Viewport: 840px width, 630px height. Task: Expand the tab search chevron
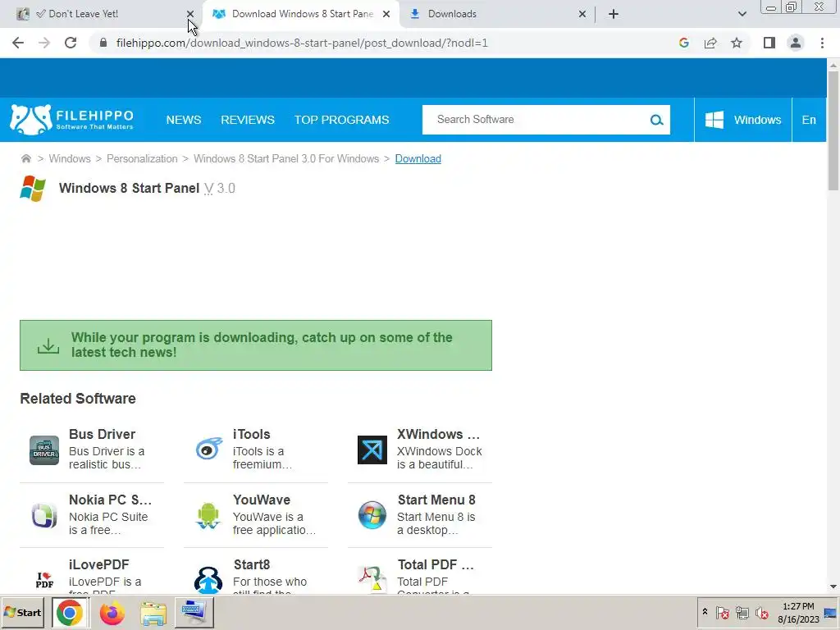pos(742,14)
